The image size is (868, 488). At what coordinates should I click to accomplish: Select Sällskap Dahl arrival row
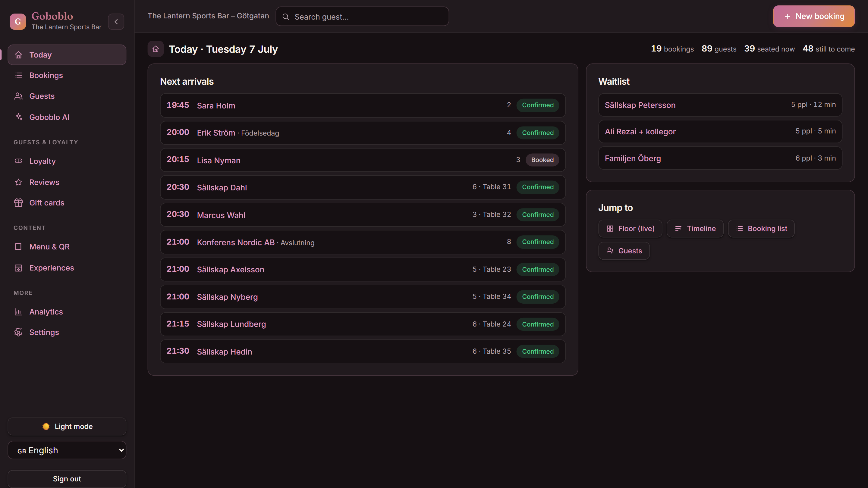(x=363, y=187)
